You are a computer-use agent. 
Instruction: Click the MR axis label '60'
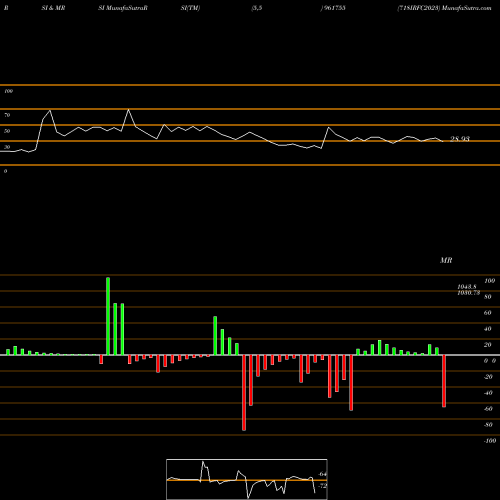point(488,313)
